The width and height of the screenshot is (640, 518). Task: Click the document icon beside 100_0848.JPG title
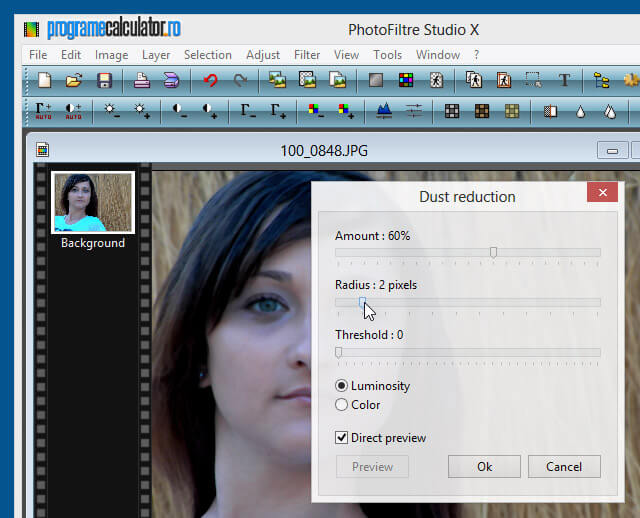[x=42, y=150]
